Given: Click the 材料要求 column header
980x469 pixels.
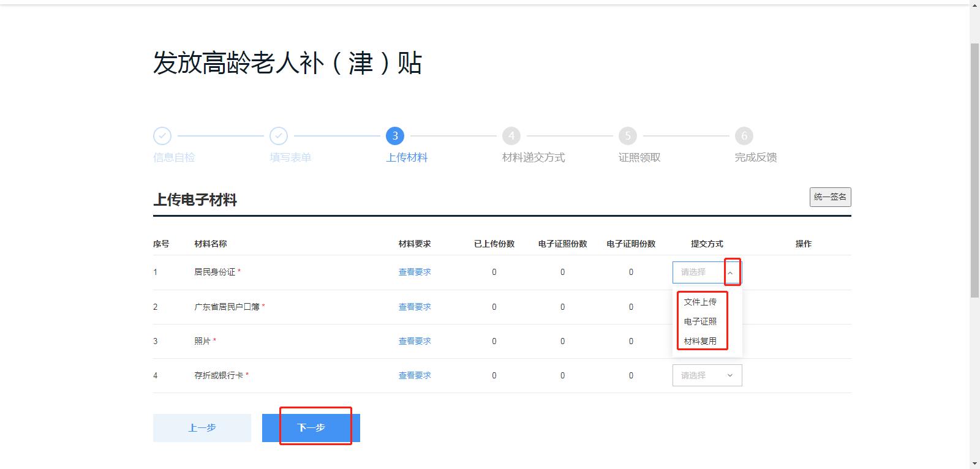Looking at the screenshot, I should (x=415, y=244).
